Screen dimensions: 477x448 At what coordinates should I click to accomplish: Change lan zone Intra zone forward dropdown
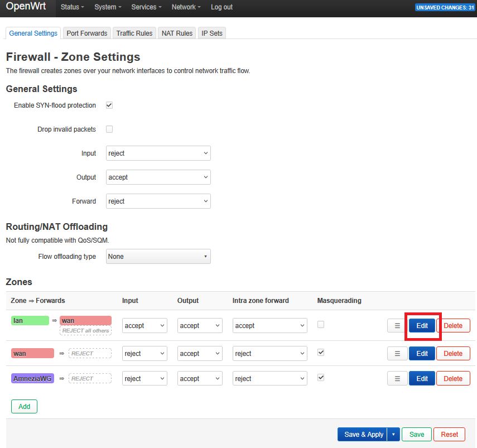269,326
